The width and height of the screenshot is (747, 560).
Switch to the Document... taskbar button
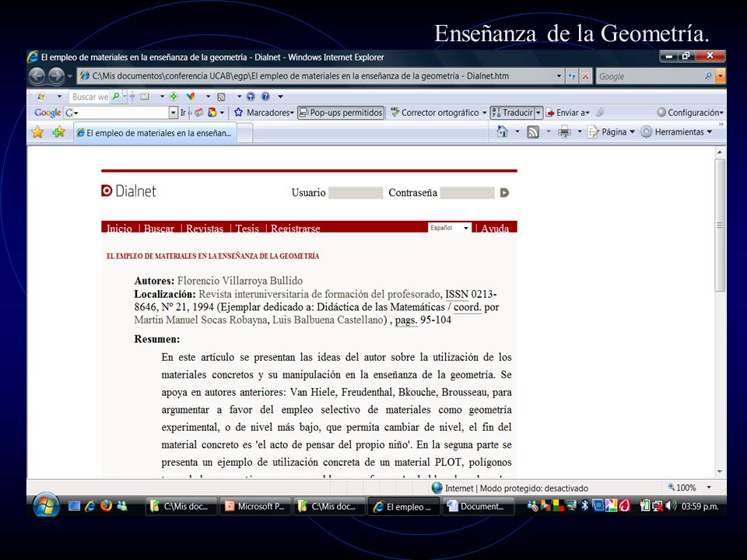pos(479,506)
